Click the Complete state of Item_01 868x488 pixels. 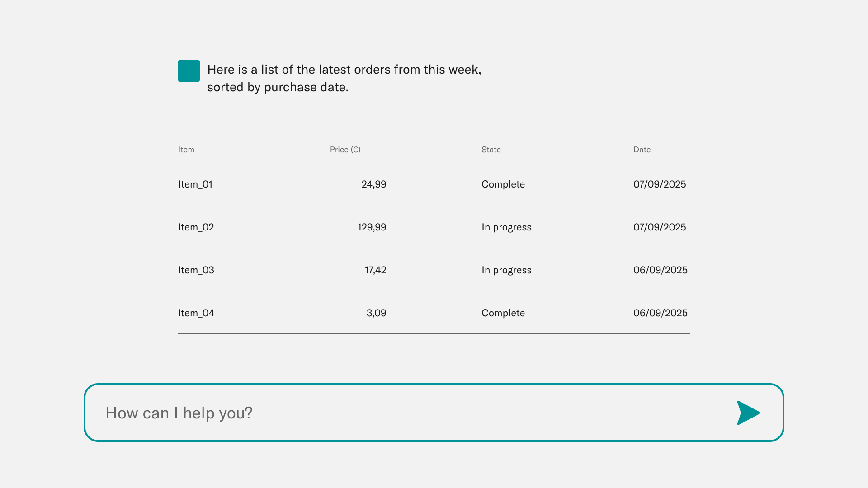[x=503, y=184]
